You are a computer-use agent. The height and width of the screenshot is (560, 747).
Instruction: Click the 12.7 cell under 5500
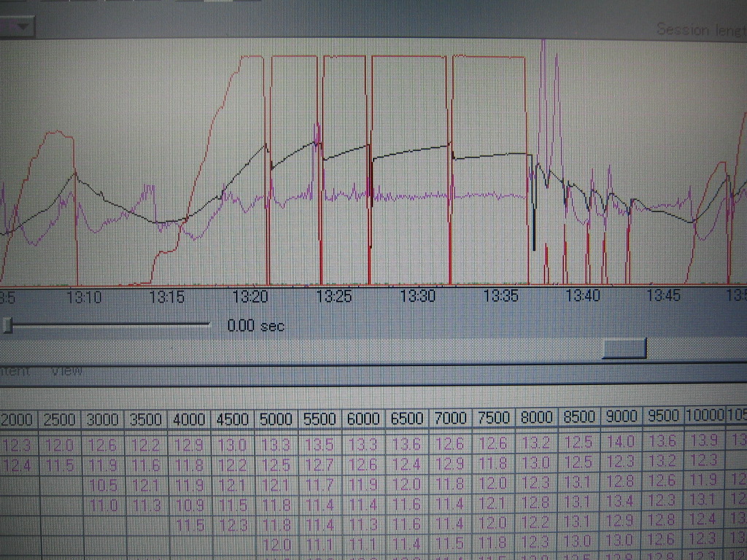pos(320,464)
